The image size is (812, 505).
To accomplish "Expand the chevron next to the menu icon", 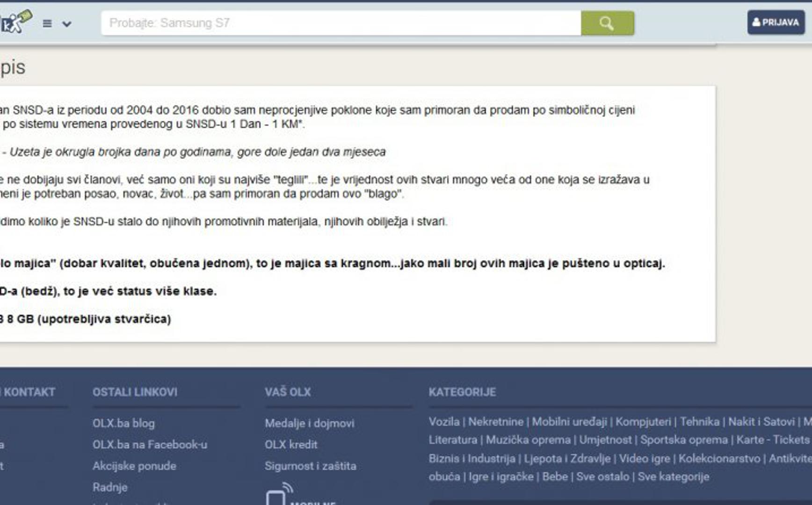I will click(67, 24).
